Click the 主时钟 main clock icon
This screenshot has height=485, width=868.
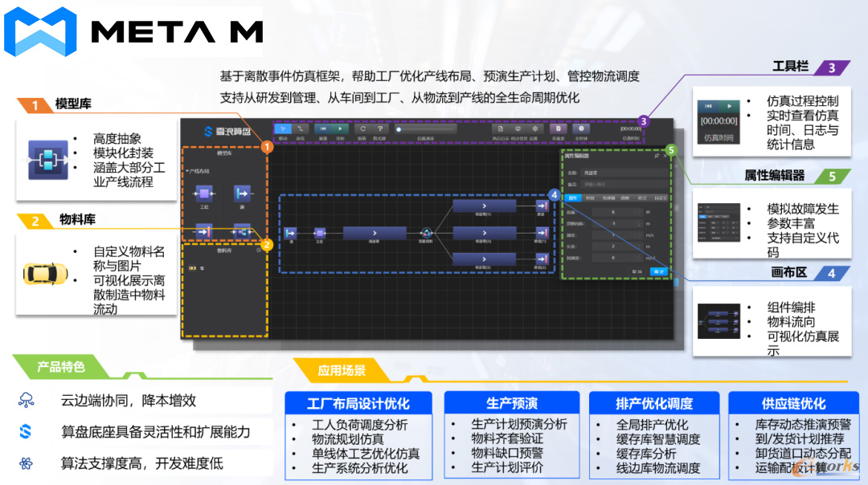pyautogui.click(x=581, y=128)
